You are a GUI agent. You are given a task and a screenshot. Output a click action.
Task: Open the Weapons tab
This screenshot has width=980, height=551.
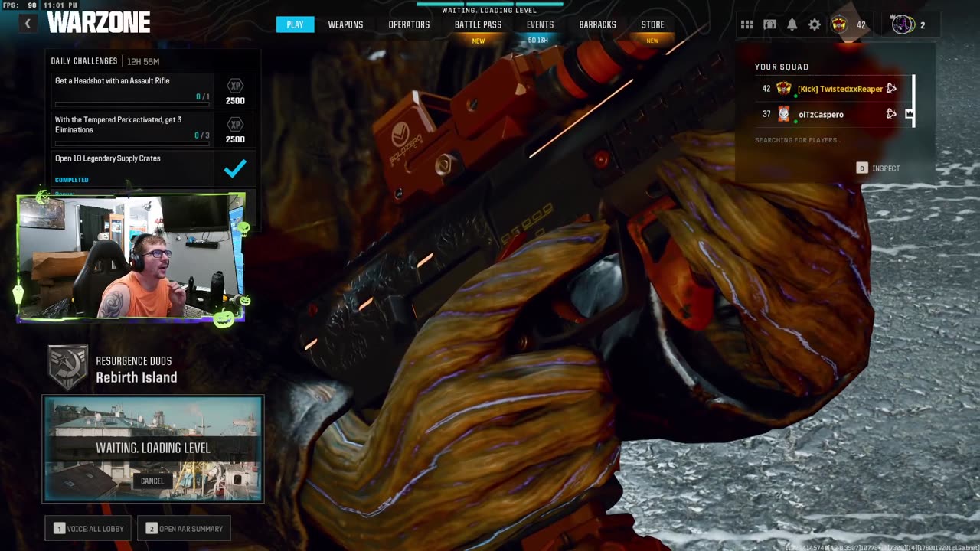[345, 24]
